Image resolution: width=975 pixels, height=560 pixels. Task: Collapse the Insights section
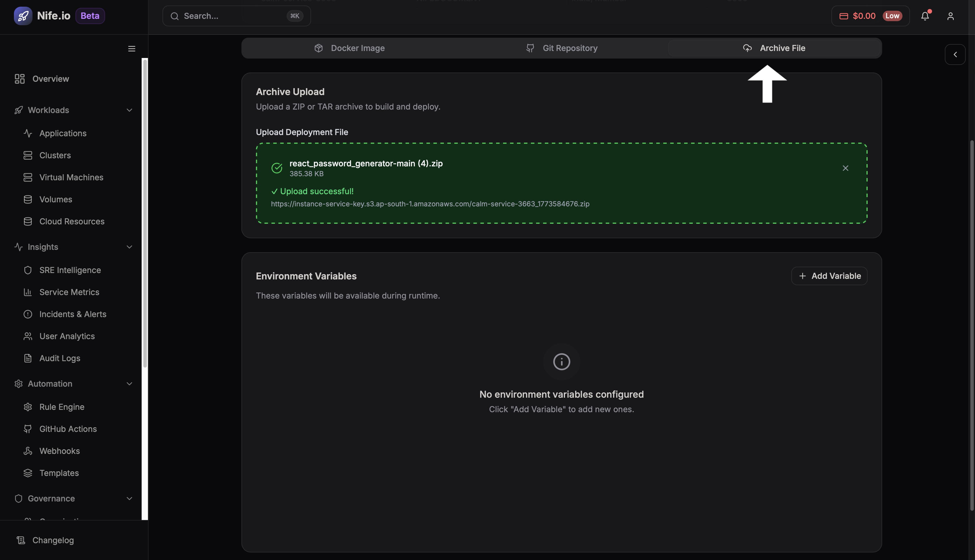[x=129, y=247]
